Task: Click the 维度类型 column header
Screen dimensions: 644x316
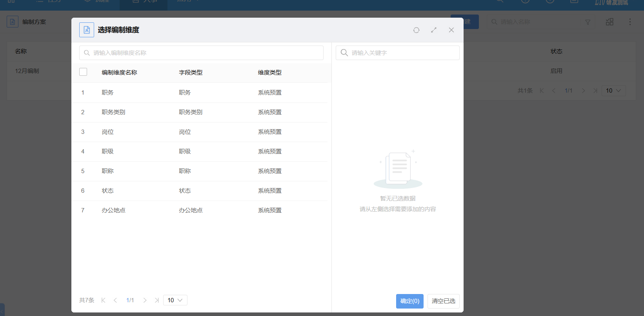Action: [x=269, y=73]
